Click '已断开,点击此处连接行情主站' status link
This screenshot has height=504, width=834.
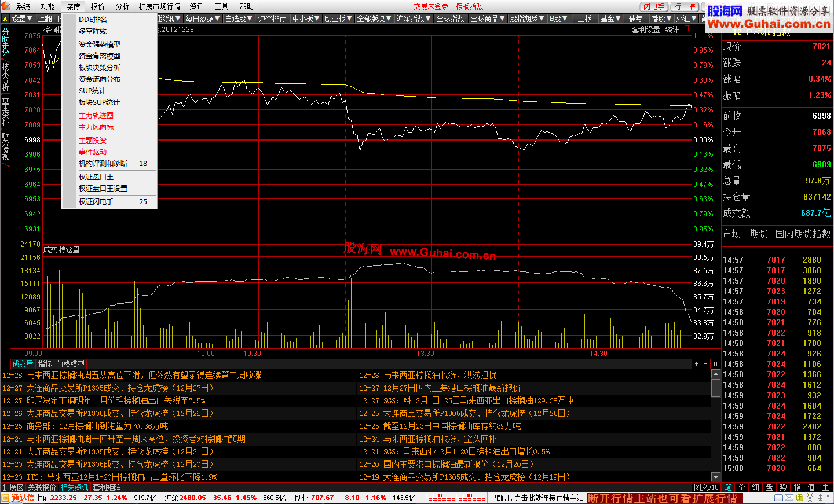[x=536, y=498]
